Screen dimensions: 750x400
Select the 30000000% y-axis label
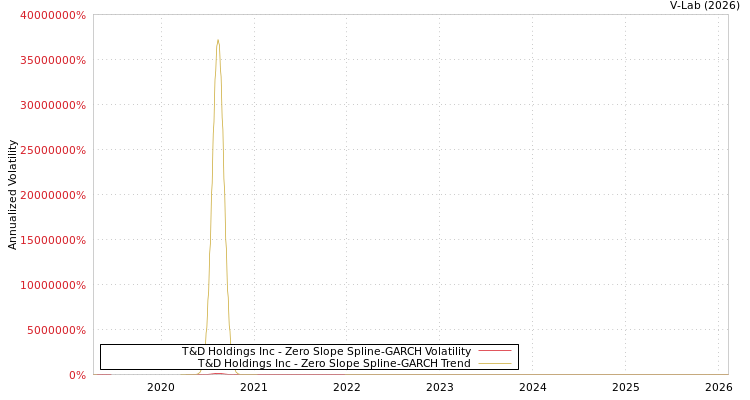(53, 105)
